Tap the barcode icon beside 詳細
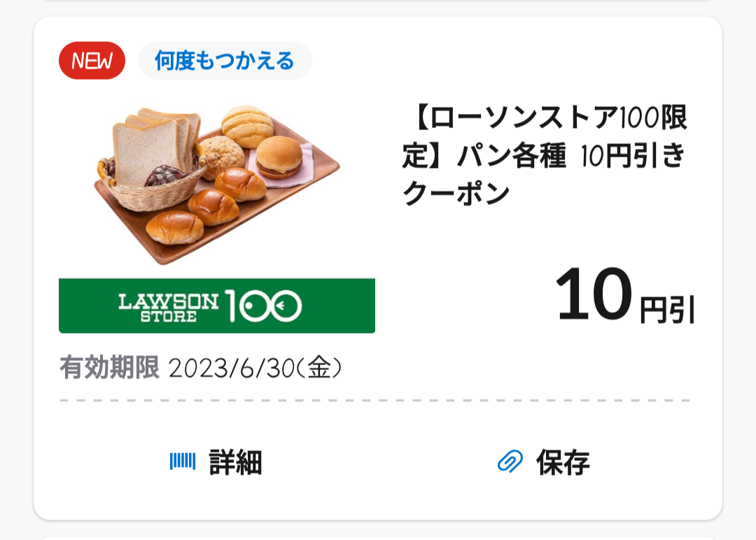Image resolution: width=756 pixels, height=540 pixels. coord(182,462)
